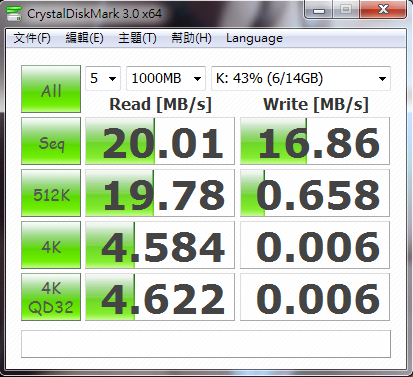Click the 4K write result 0.006
The width and height of the screenshot is (413, 377).
point(315,245)
